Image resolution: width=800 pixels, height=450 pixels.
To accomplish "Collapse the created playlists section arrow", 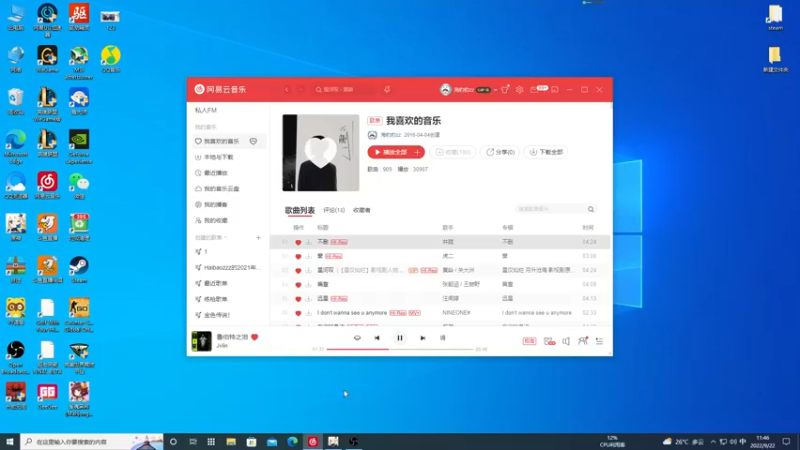I will 226,238.
